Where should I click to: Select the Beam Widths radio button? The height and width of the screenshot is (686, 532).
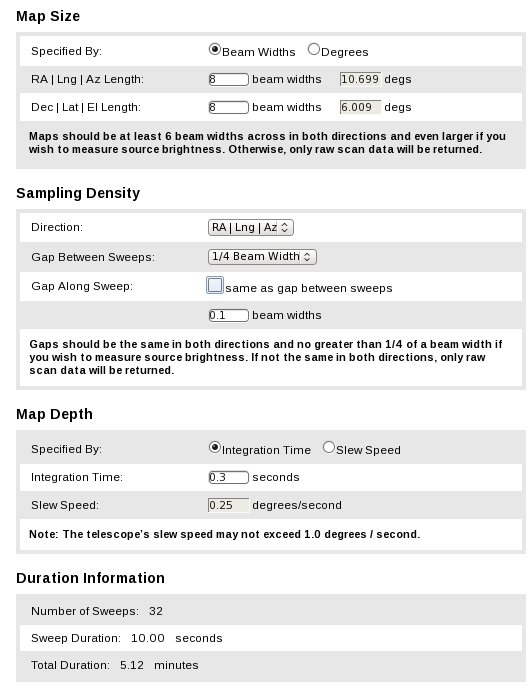coord(214,49)
